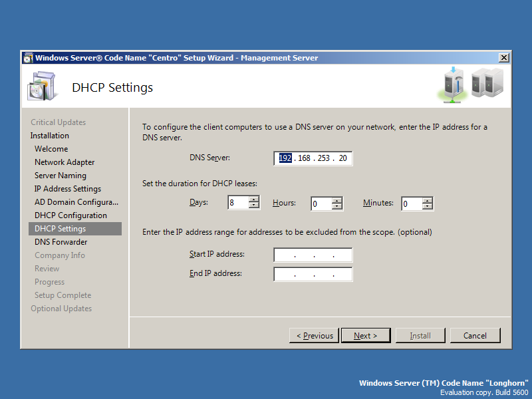
Task: Increase the Hours value with up arrow
Action: (x=337, y=201)
